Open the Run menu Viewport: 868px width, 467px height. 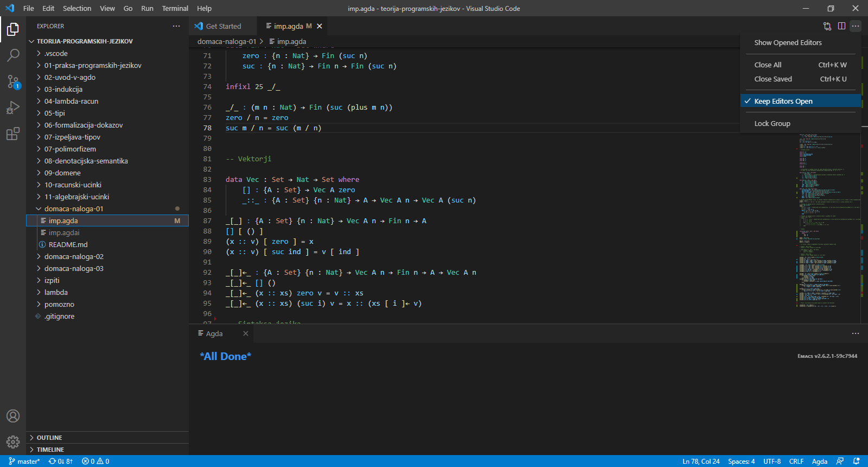point(147,8)
